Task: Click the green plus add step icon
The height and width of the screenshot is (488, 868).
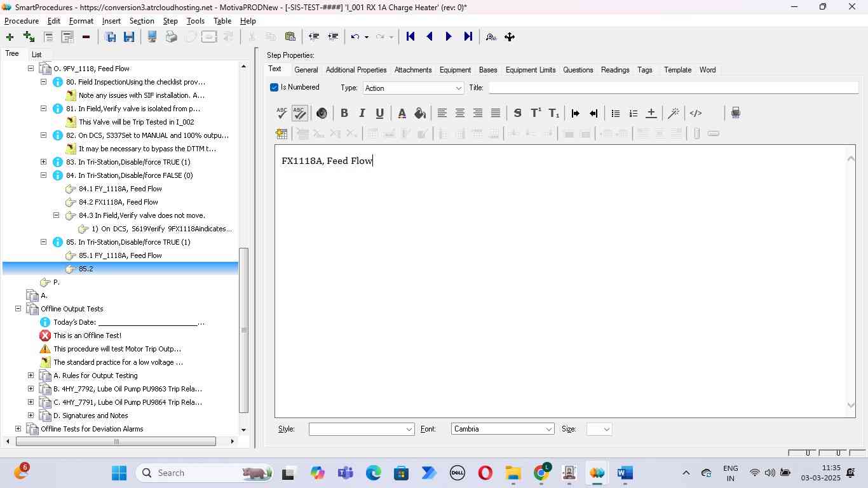Action: pyautogui.click(x=10, y=37)
